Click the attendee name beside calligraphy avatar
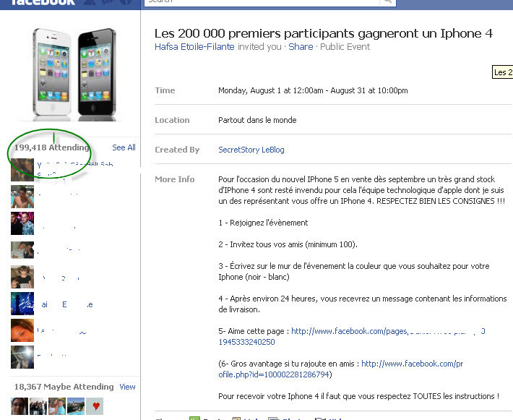The height and width of the screenshot is (420, 513). [67, 305]
